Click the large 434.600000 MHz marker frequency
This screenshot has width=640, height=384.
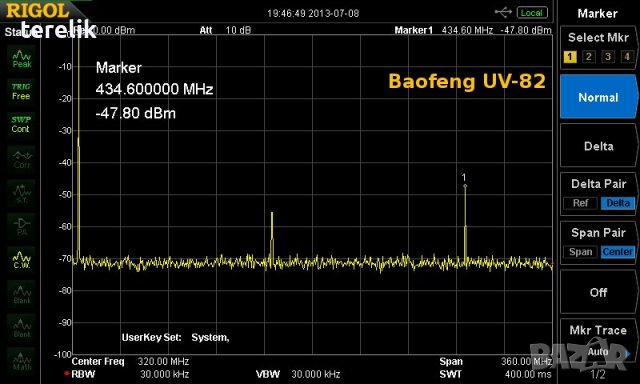(x=154, y=89)
